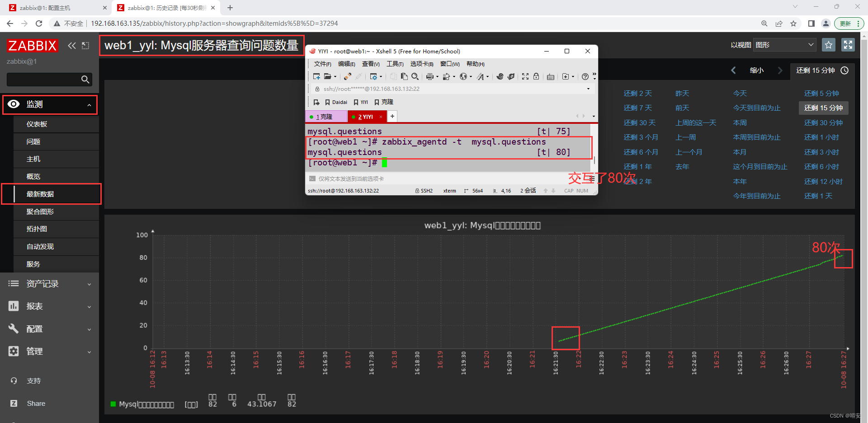Open dropdown arrow beside Xshell open folder icon

tap(335, 76)
